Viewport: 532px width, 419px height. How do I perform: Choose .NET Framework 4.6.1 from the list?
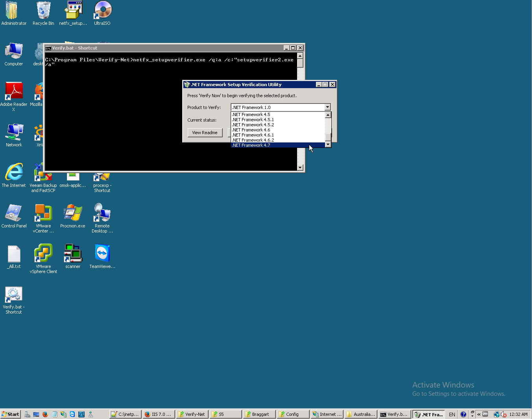coord(278,135)
